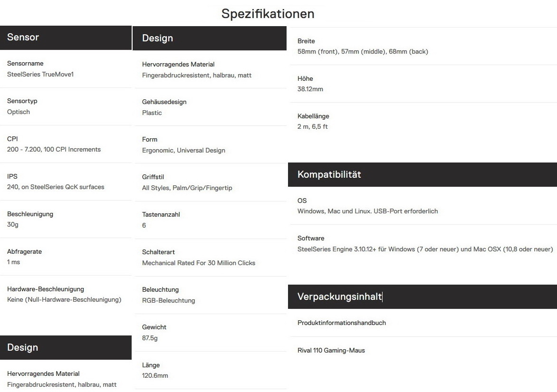Select the CPI value 200 - 7.200 text

(54, 149)
